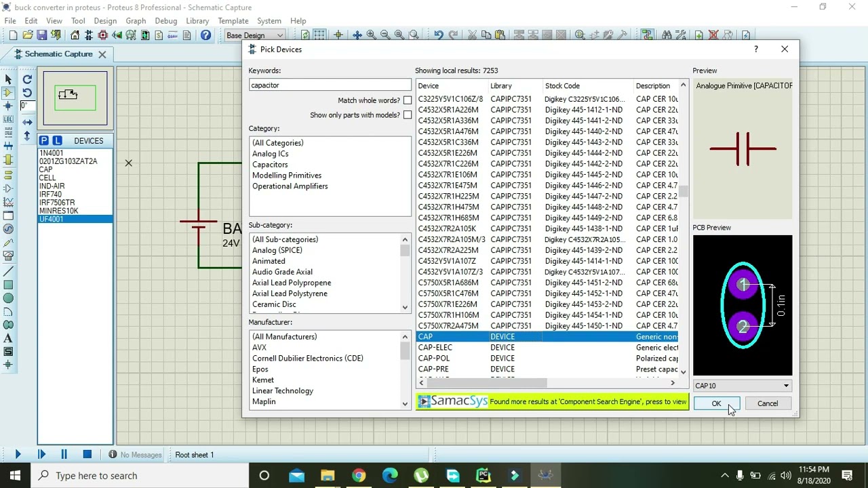Screen dimensions: 868x488
Task: Select Capacitors in Category list
Action: (x=270, y=165)
